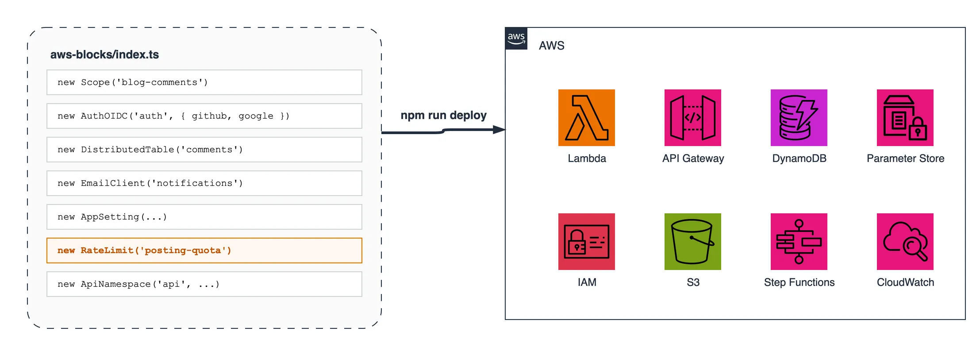Click the CloudWatch text label
Viewport: 980px width, 343px height.
[x=905, y=282]
